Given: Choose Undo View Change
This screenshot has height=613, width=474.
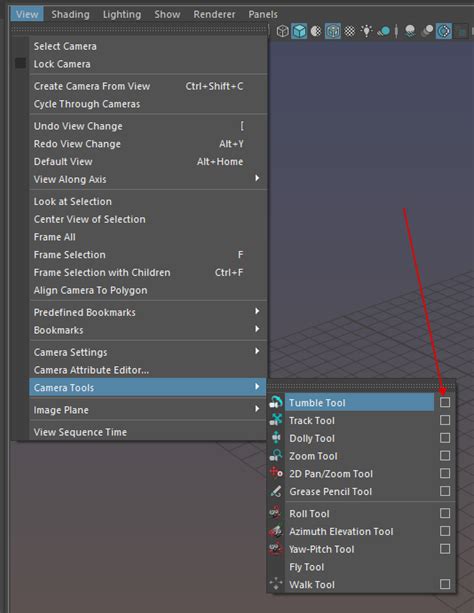Looking at the screenshot, I should 148,126.
